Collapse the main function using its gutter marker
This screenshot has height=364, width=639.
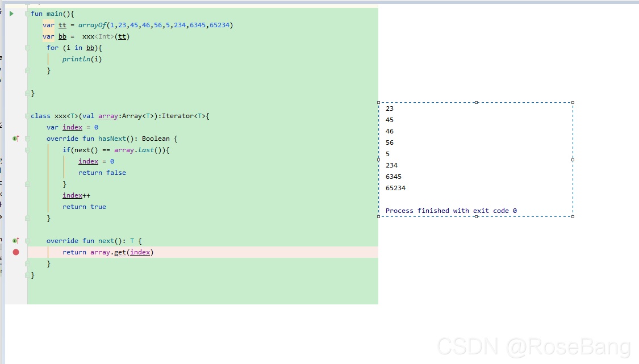click(x=27, y=13)
